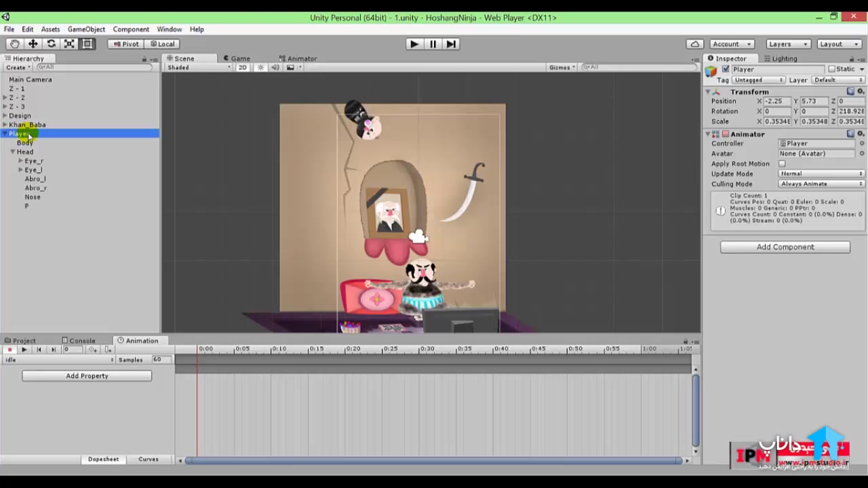
Task: Toggle scene lighting with the sun icon
Action: click(260, 68)
